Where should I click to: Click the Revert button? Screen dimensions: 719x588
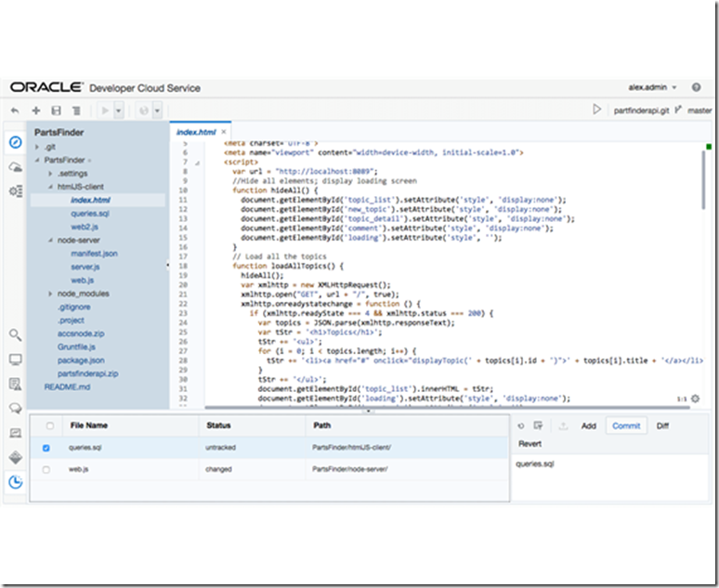[529, 444]
